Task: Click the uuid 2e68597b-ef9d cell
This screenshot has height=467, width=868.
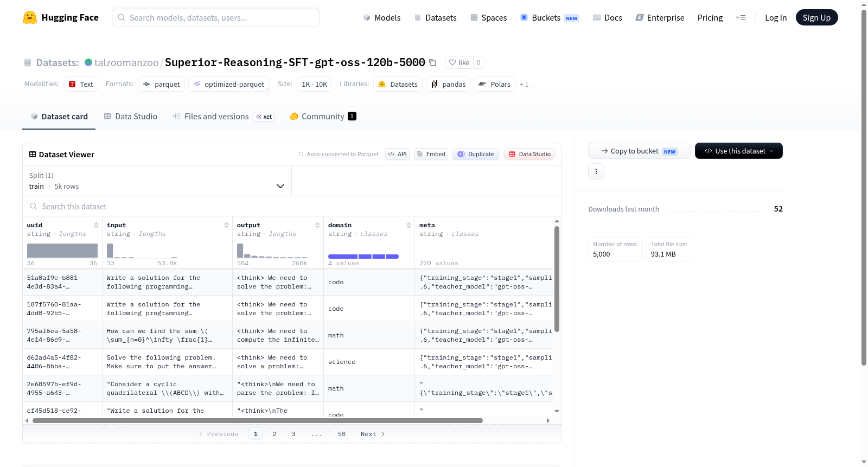Action: pyautogui.click(x=62, y=388)
